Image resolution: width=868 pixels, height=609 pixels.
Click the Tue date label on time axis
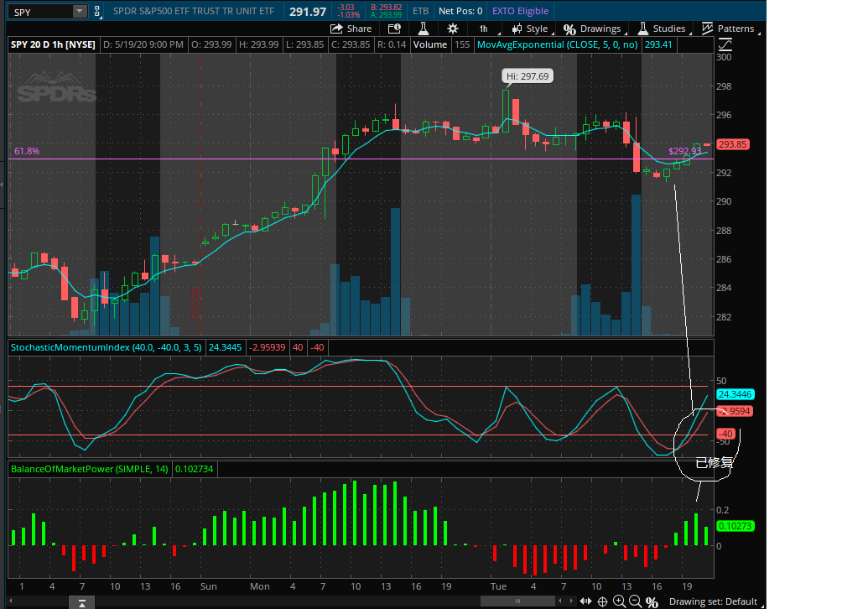click(x=498, y=586)
